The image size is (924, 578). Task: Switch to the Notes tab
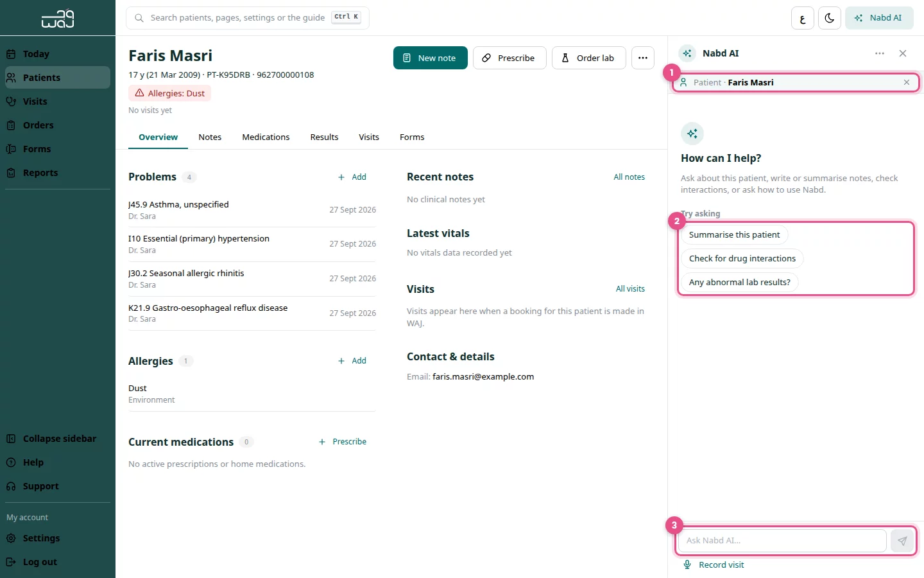point(210,137)
